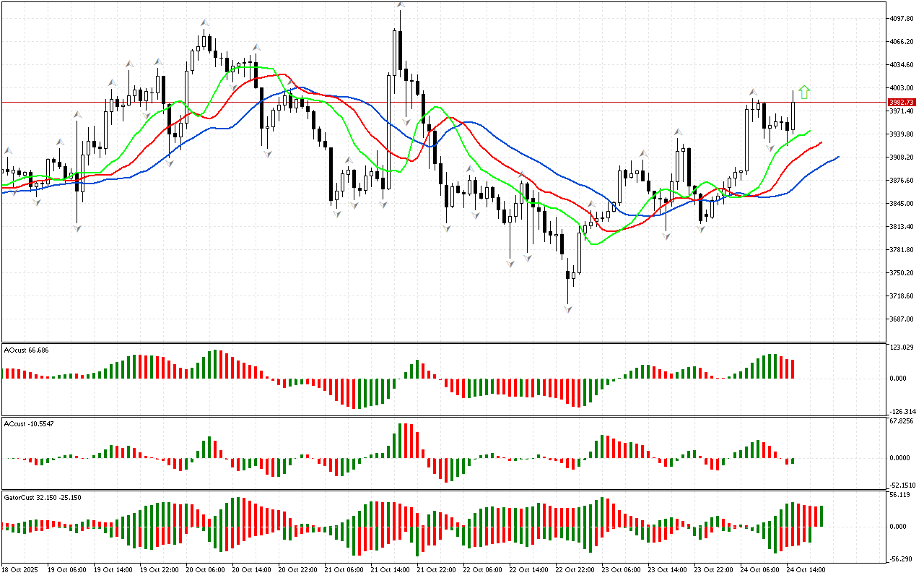Click the 4097.80 price scale label
The height and width of the screenshot is (578, 924).
click(x=902, y=19)
